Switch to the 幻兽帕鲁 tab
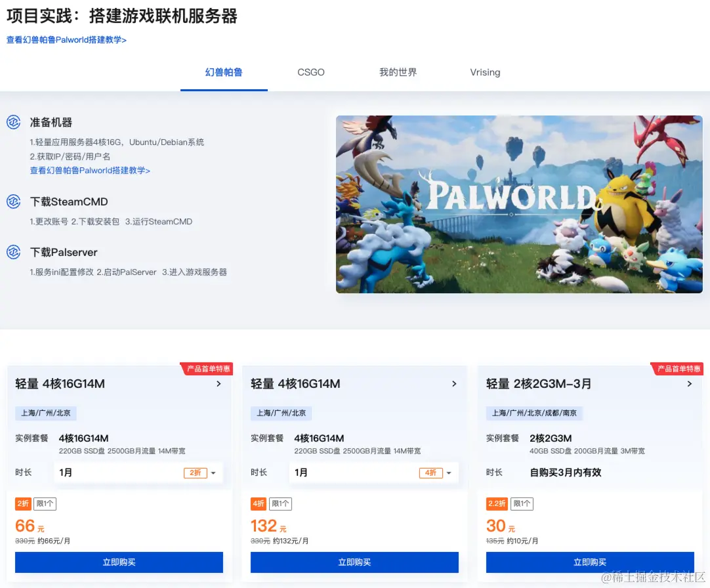Screen dimensions: 710x588 click(x=224, y=72)
